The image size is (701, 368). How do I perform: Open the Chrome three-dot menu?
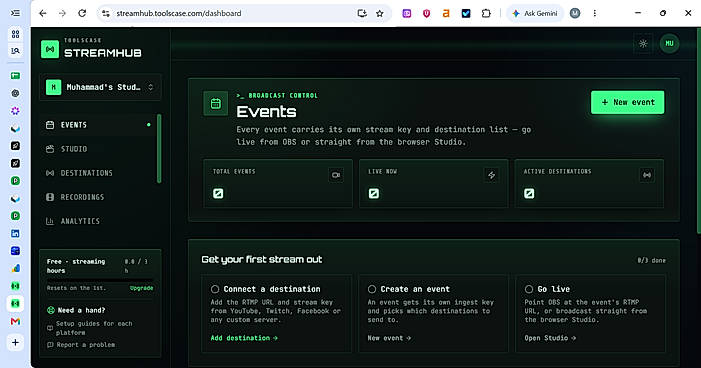[x=595, y=13]
